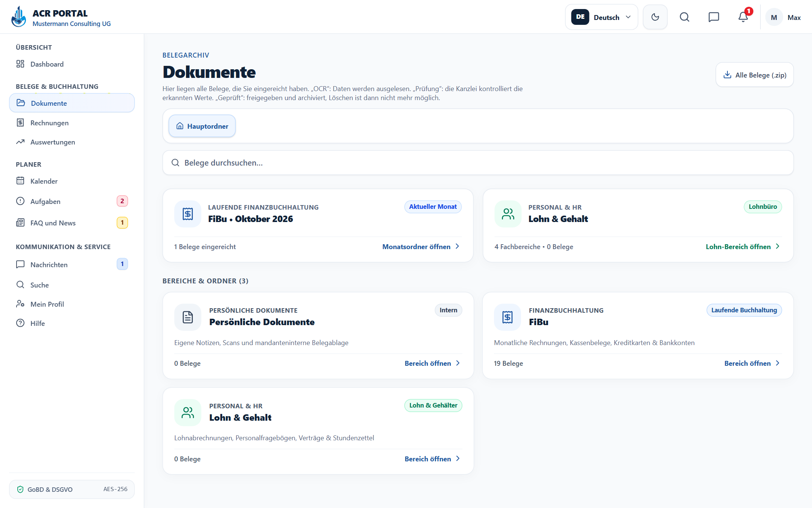
Task: Select Dokumente in the sidebar
Action: coord(72,103)
